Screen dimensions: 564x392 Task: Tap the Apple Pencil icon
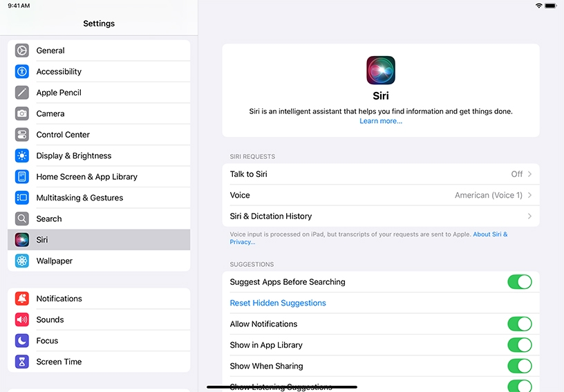pyautogui.click(x=22, y=93)
